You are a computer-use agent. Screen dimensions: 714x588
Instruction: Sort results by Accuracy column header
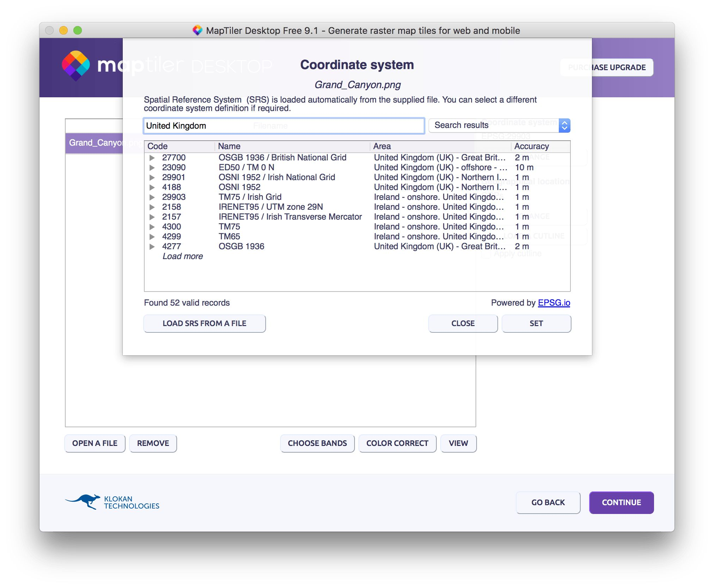coord(531,146)
